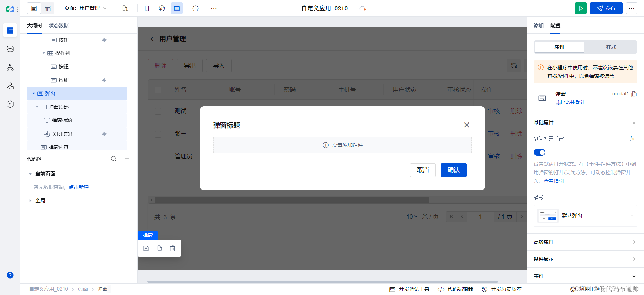Open the app settings hexagon sidebar icon
Image resolution: width=644 pixels, height=295 pixels.
coord(10,104)
